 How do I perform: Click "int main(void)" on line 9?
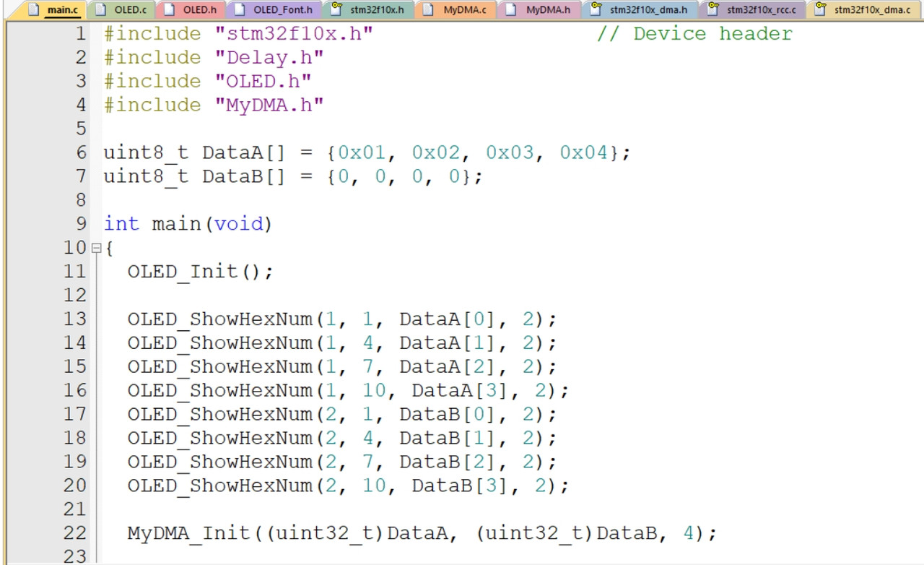[x=188, y=224]
